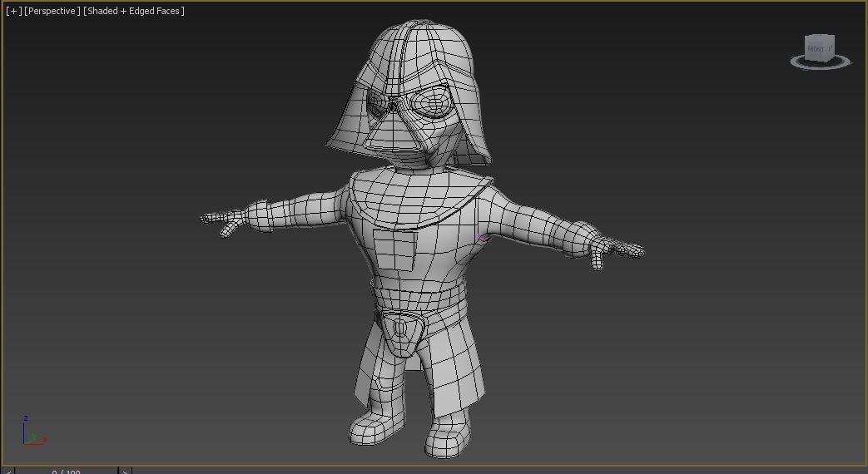Screen dimensions: 868x474
Task: Select the boot on screen left
Action: (371, 427)
